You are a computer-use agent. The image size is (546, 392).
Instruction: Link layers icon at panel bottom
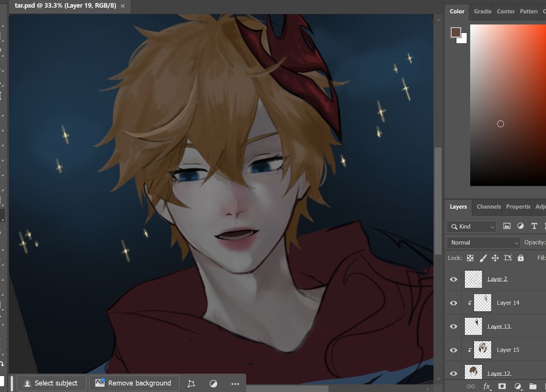[471, 386]
